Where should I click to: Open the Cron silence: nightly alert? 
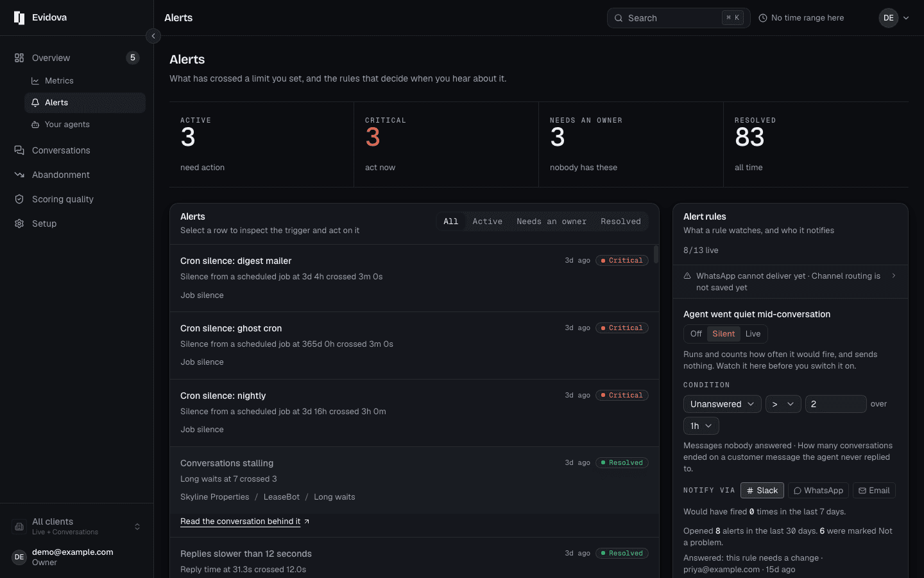pyautogui.click(x=415, y=413)
